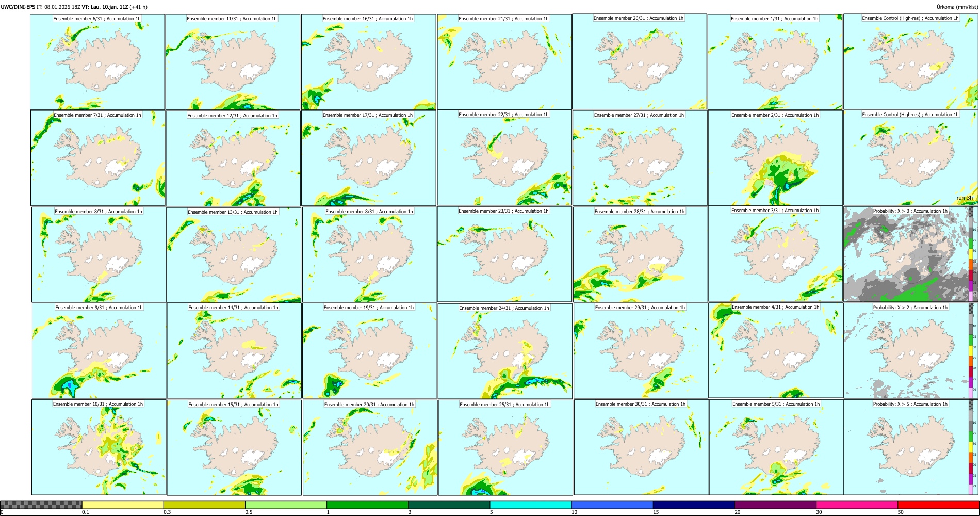
Task: Click the 'run-3h' label on control map
Action: click(965, 198)
